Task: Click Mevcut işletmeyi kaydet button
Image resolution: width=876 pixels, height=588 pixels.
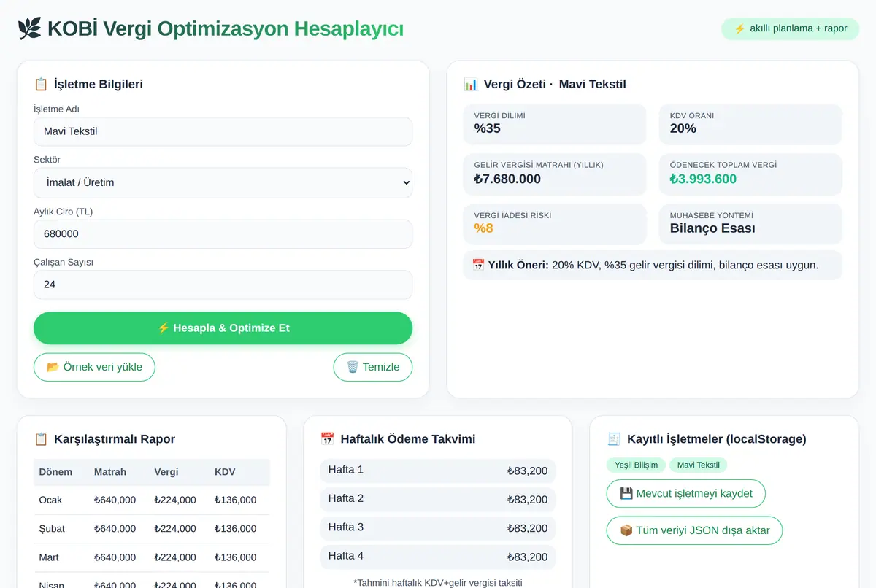Action: (685, 494)
